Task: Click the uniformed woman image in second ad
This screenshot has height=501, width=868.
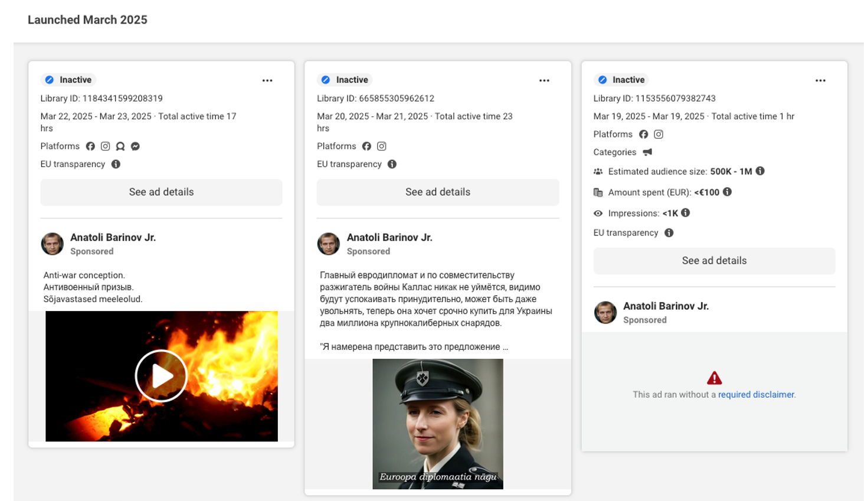Action: point(437,424)
